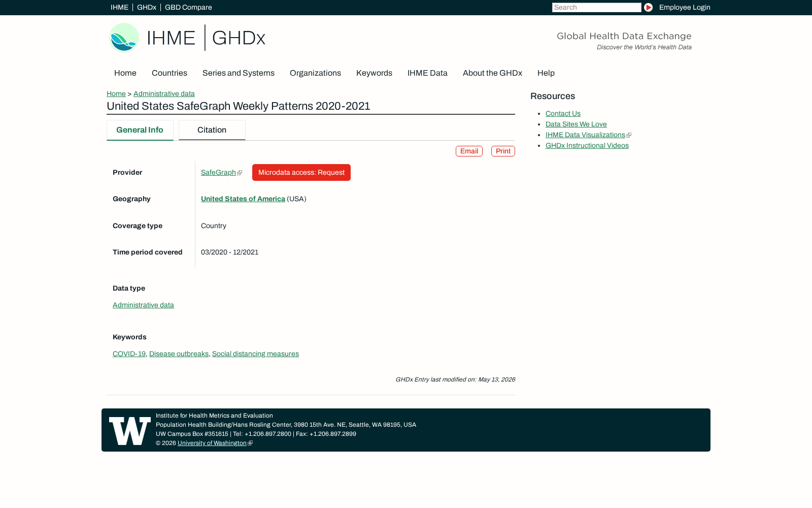
Task: Select the General Info tab
Action: tap(140, 130)
